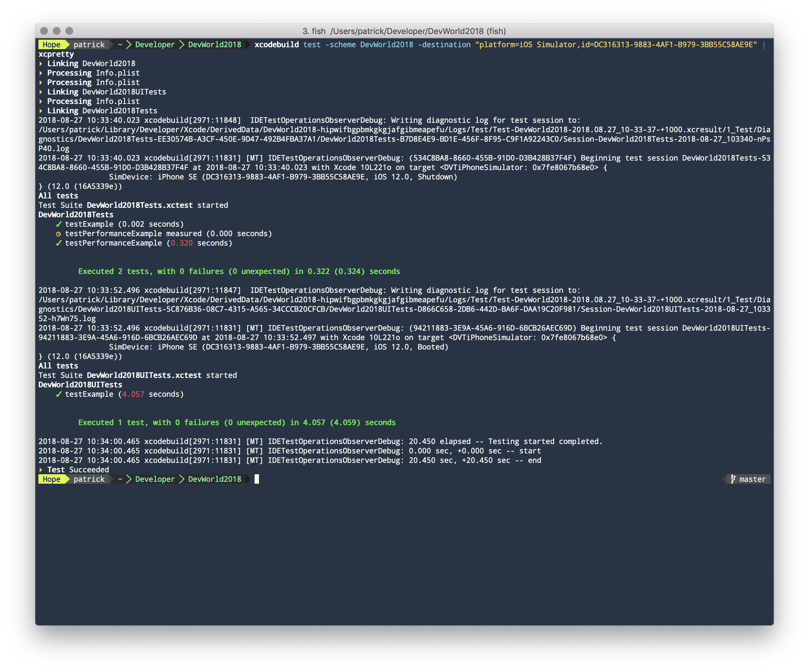Click the green line 'Executed 2 tests, with 0 failures'
The height and width of the screenshot is (672, 809).
click(x=239, y=271)
